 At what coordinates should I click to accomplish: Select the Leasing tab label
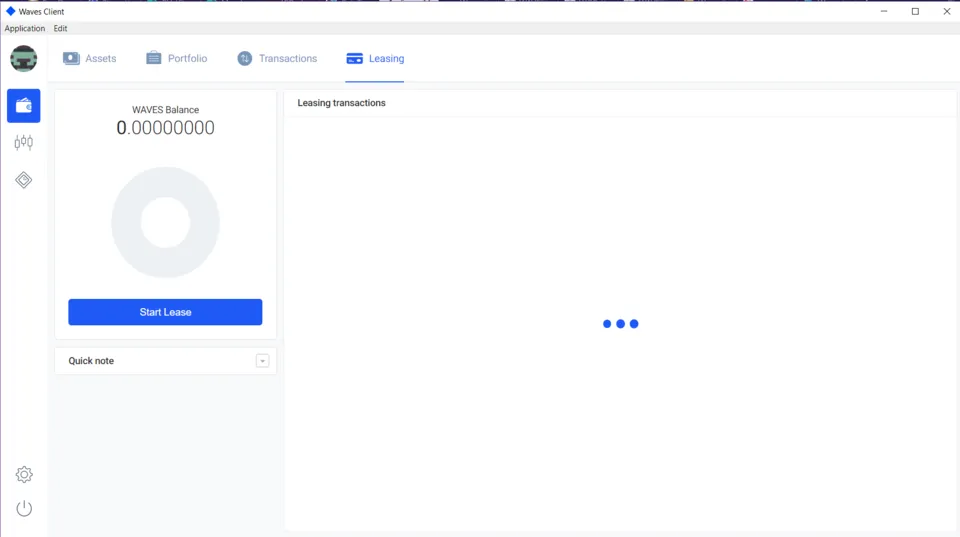[386, 58]
